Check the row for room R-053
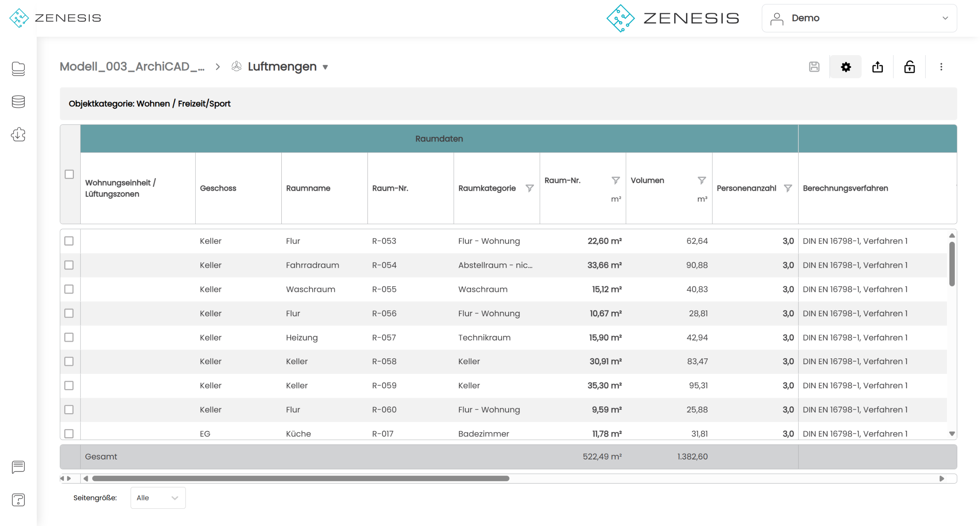Screen dimensions: 980x526 pyautogui.click(x=69, y=241)
